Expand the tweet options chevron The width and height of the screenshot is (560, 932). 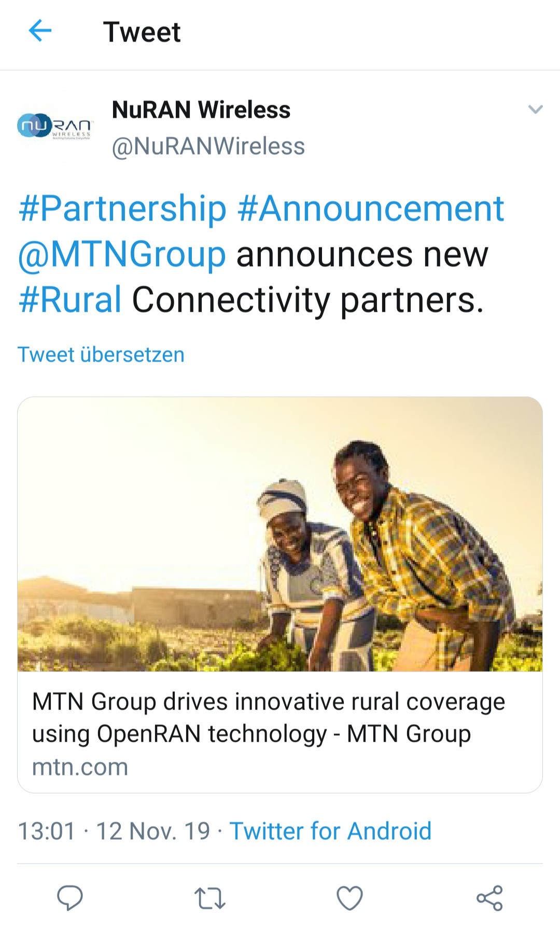click(535, 109)
